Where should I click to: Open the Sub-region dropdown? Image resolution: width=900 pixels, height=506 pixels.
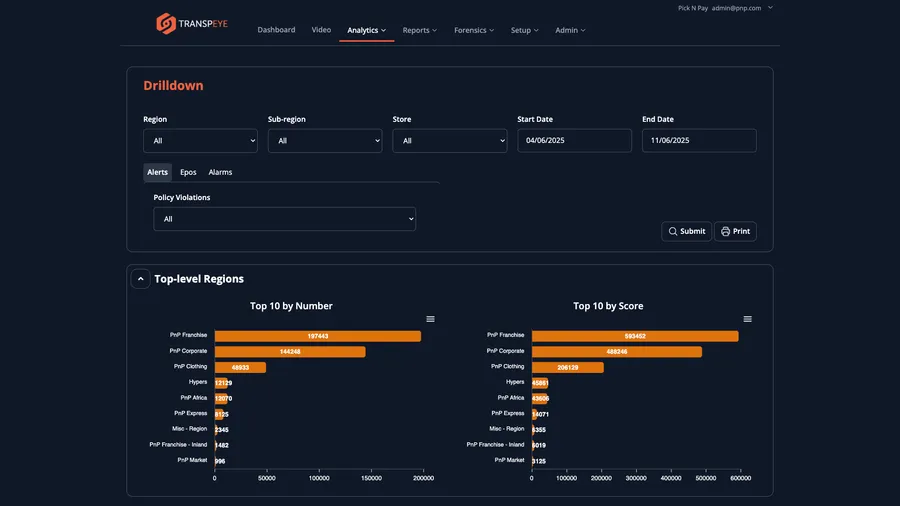click(x=325, y=141)
